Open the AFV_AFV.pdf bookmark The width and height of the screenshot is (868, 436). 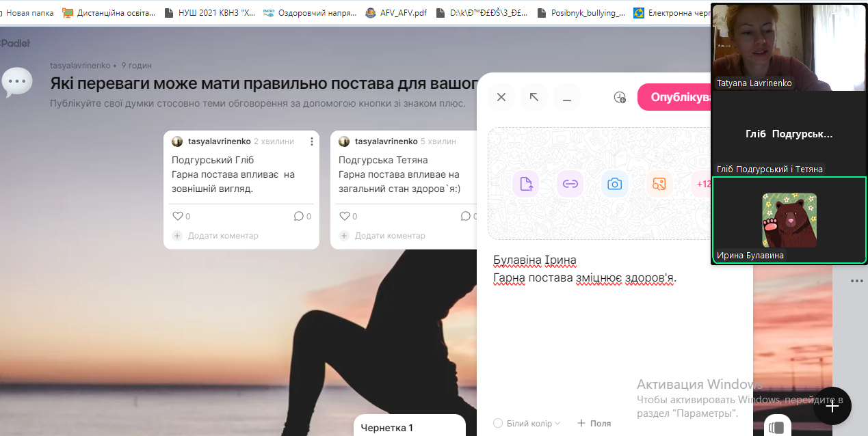402,12
